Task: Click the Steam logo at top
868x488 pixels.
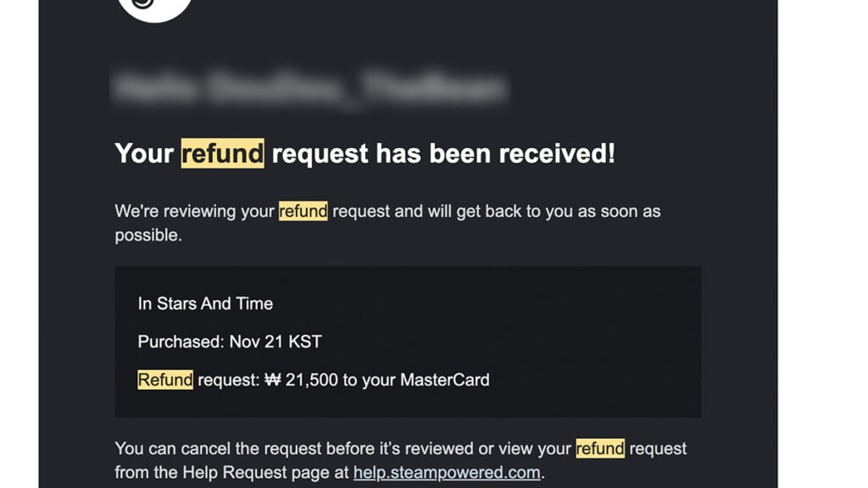Action: coord(154,7)
